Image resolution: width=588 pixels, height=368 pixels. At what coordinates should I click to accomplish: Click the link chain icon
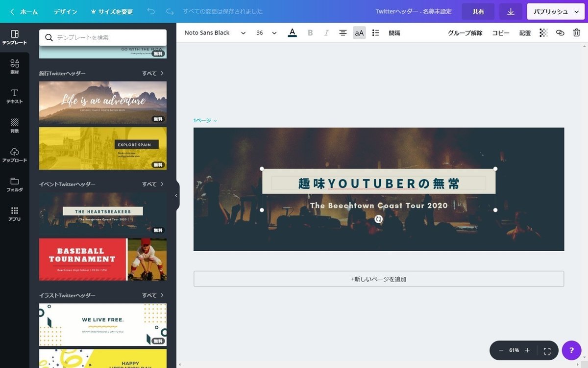coord(560,33)
